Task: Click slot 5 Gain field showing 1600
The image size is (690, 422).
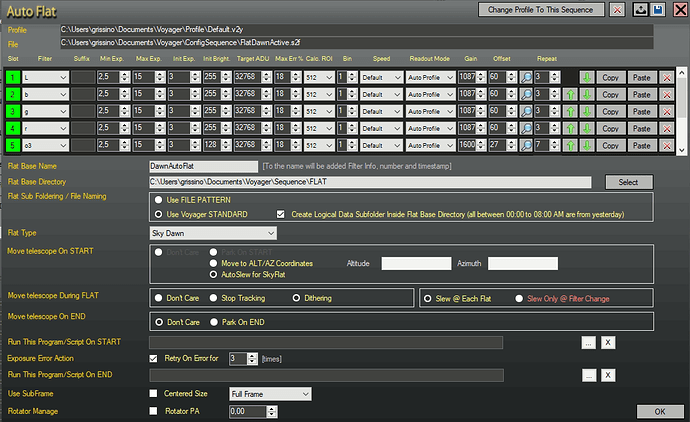Action: click(467, 145)
